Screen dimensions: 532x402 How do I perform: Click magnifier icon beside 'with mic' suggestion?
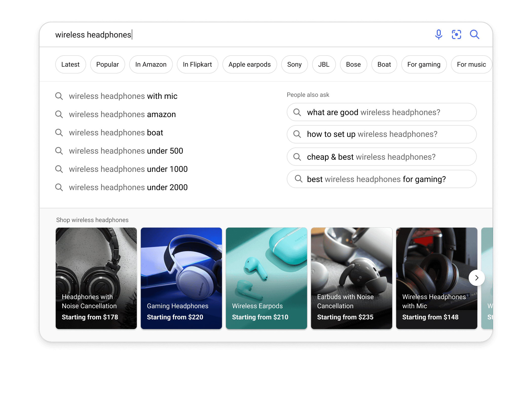coord(59,96)
